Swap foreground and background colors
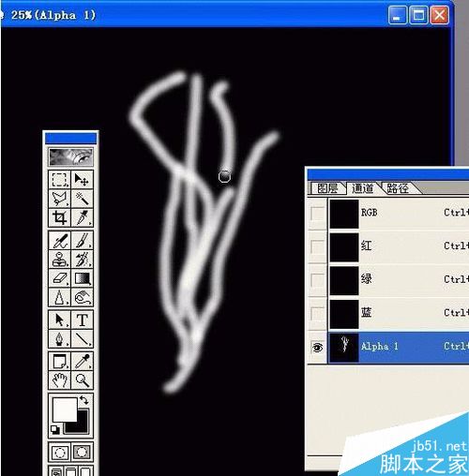Screen dimensions: 469x476 click(84, 400)
